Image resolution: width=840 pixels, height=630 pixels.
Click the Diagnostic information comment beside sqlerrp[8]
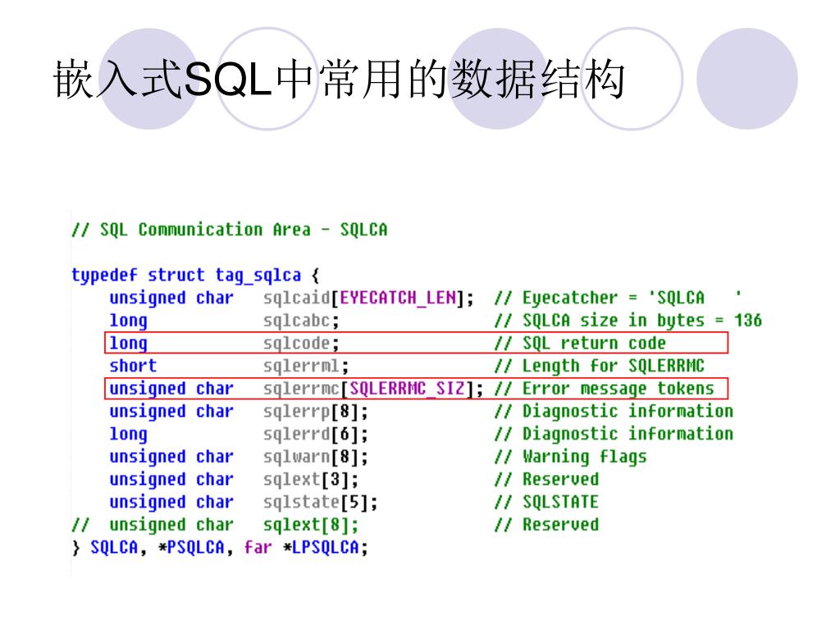point(614,412)
